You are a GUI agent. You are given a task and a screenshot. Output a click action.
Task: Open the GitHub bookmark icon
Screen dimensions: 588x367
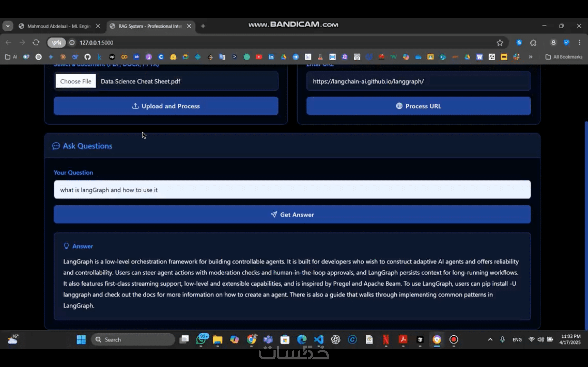coord(87,57)
